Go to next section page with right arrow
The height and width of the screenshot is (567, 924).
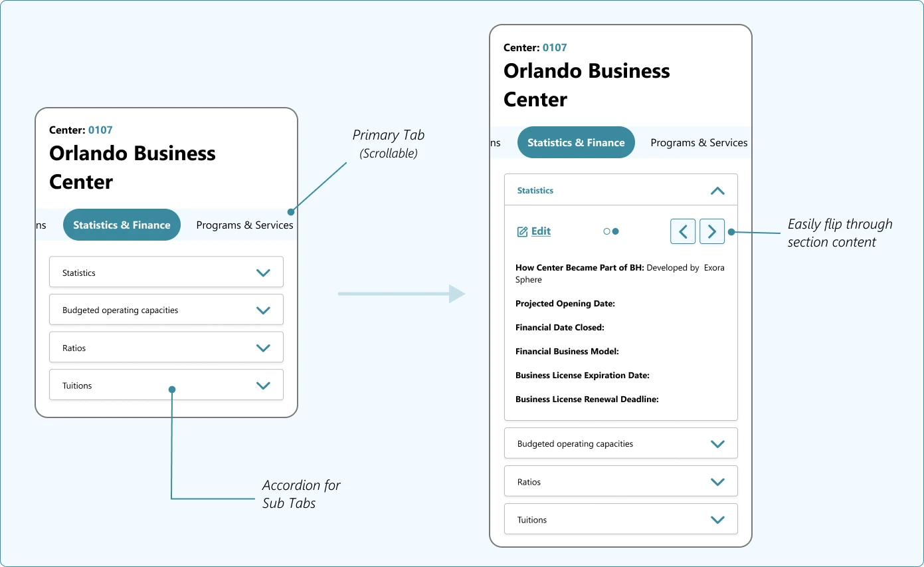coord(712,231)
